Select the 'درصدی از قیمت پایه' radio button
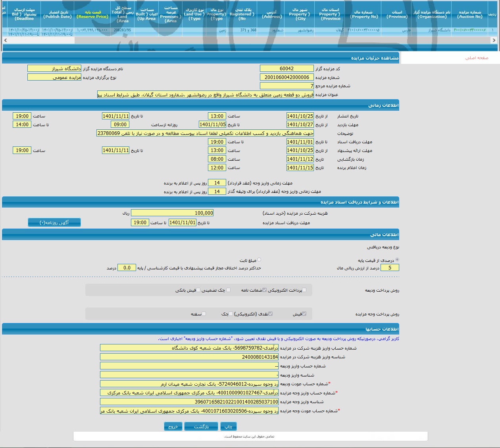 pyautogui.click(x=397, y=260)
